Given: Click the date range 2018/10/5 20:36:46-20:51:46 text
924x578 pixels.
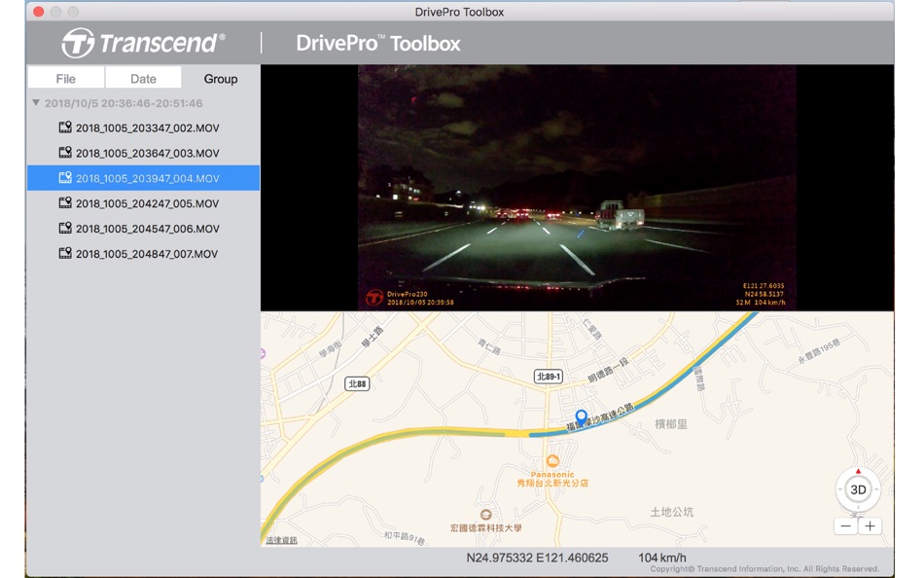Looking at the screenshot, I should tap(124, 103).
